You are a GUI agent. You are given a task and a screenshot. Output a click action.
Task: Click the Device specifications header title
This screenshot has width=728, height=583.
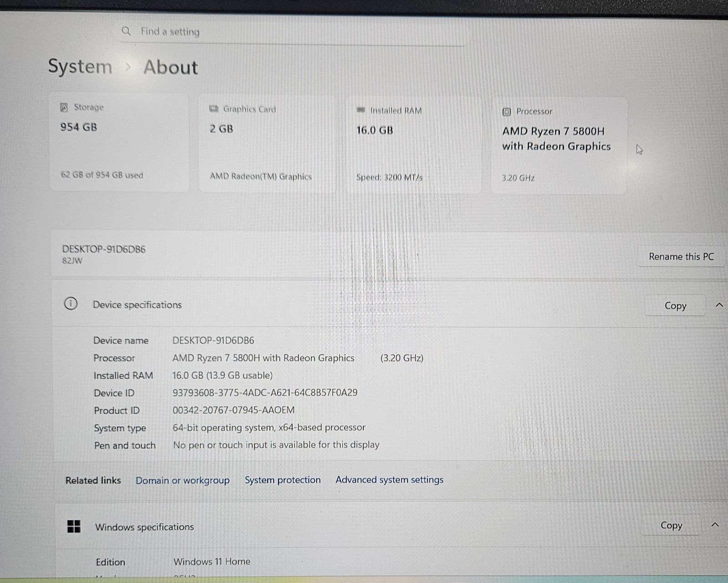click(137, 305)
